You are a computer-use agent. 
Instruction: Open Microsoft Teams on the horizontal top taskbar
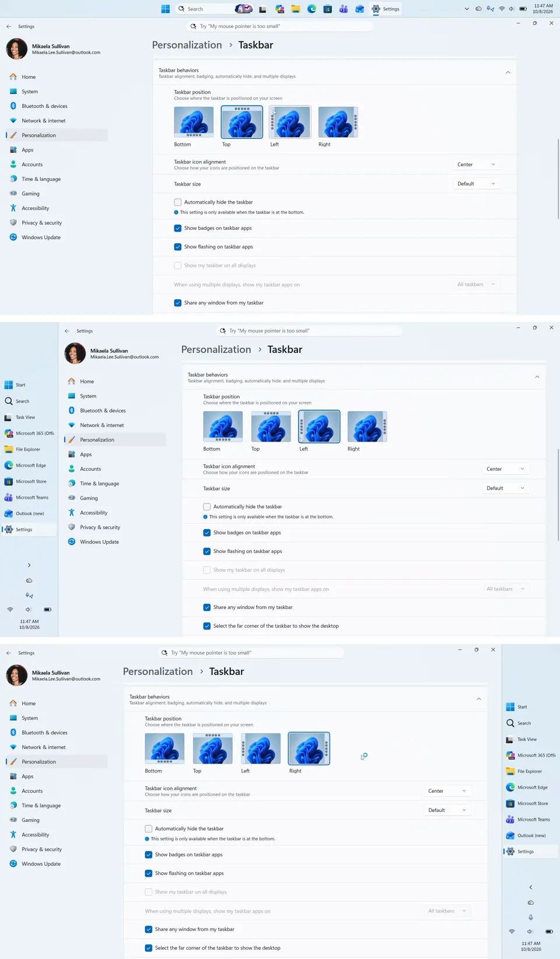(x=344, y=9)
